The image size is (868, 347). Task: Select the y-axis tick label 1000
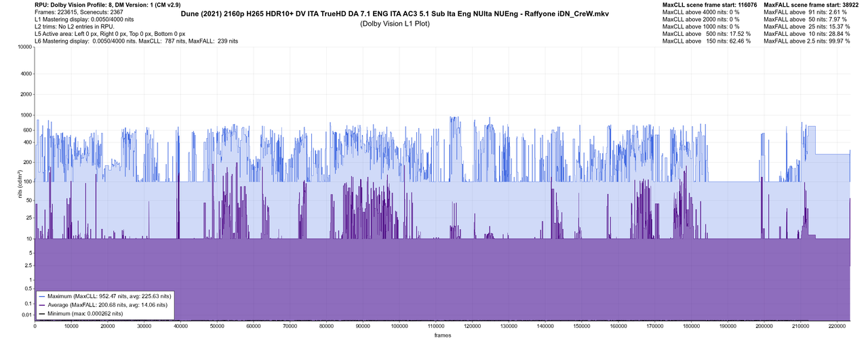(25, 115)
